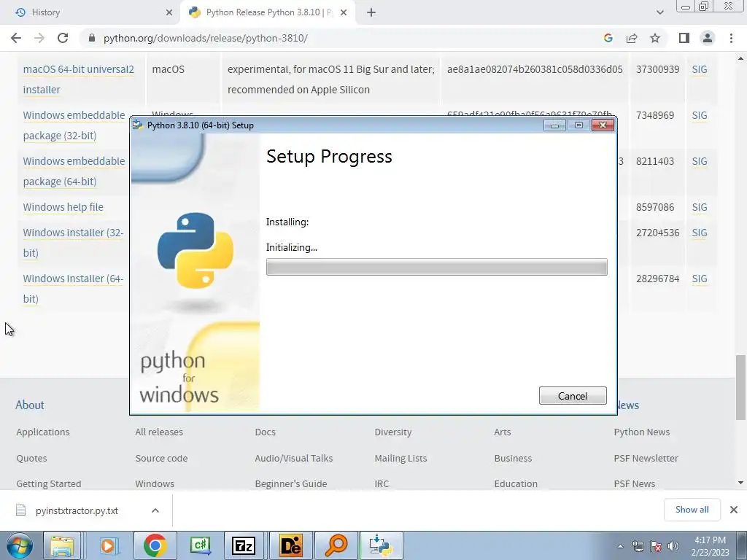
Task: Open SIG link for macOS universal2 installer
Action: coord(700,69)
